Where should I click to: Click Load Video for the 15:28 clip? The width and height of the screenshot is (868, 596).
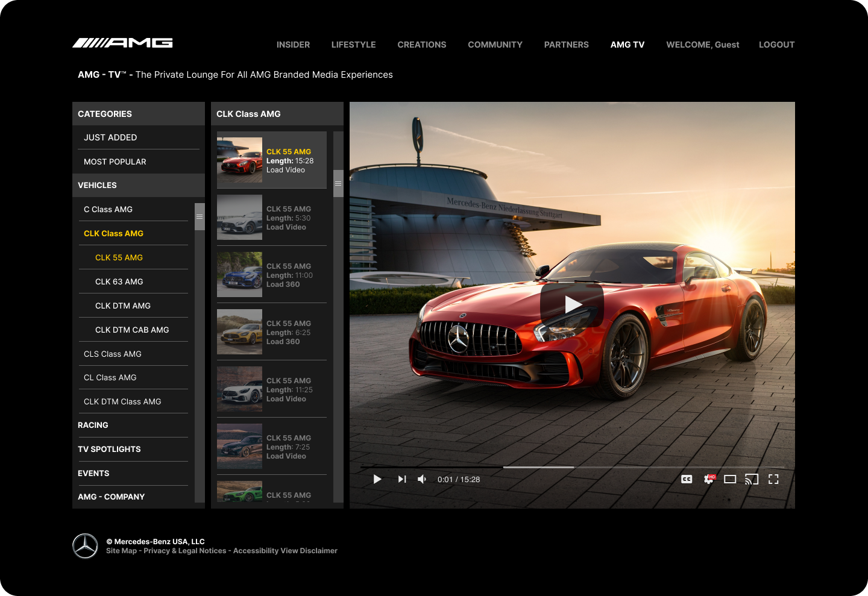click(286, 170)
